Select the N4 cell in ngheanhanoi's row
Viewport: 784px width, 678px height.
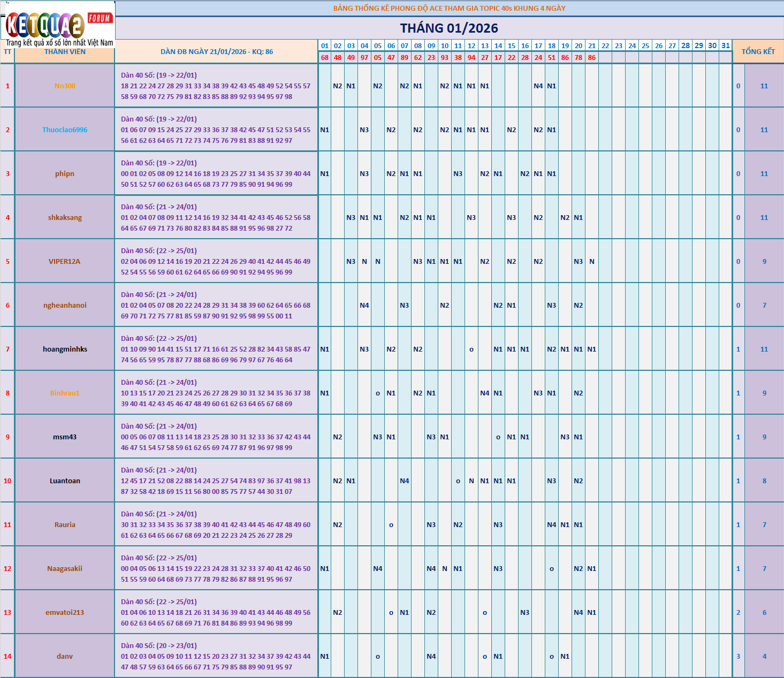[364, 306]
